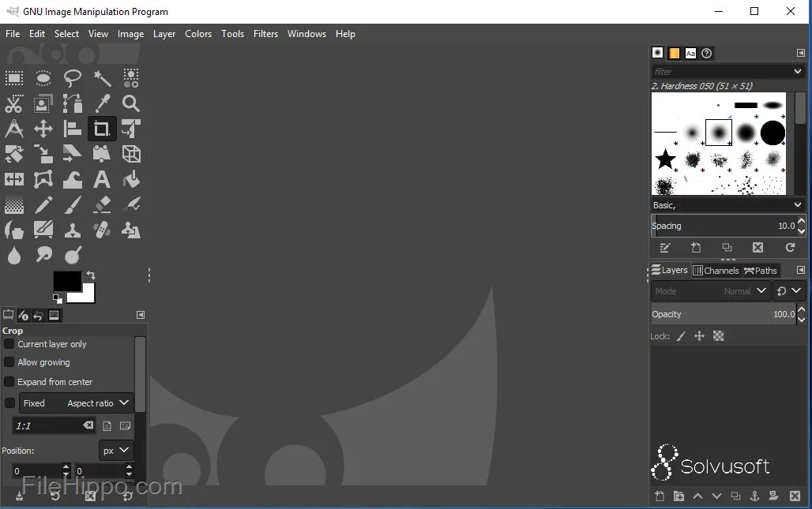Clear the 1:1 aspect ratio field
This screenshot has height=509, width=812.
pos(88,425)
